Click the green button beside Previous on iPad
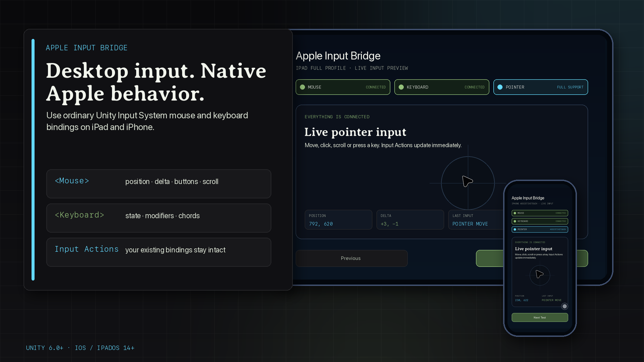The height and width of the screenshot is (362, 644). [x=490, y=258]
